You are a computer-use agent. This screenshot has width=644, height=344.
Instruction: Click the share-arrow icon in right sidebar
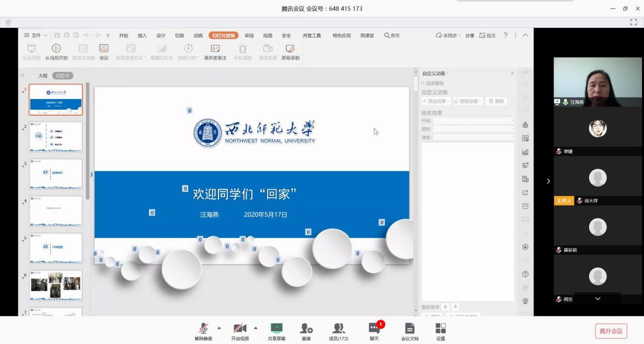coord(525,193)
